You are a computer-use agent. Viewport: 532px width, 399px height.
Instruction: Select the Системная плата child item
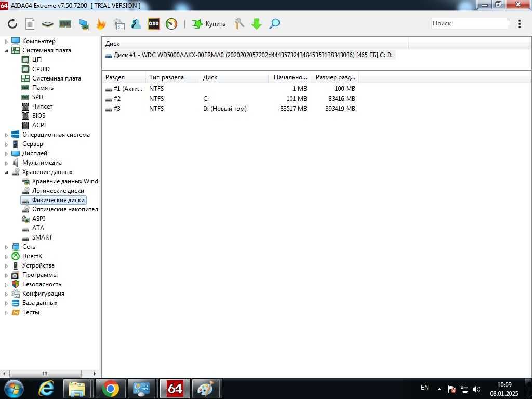tap(56, 78)
